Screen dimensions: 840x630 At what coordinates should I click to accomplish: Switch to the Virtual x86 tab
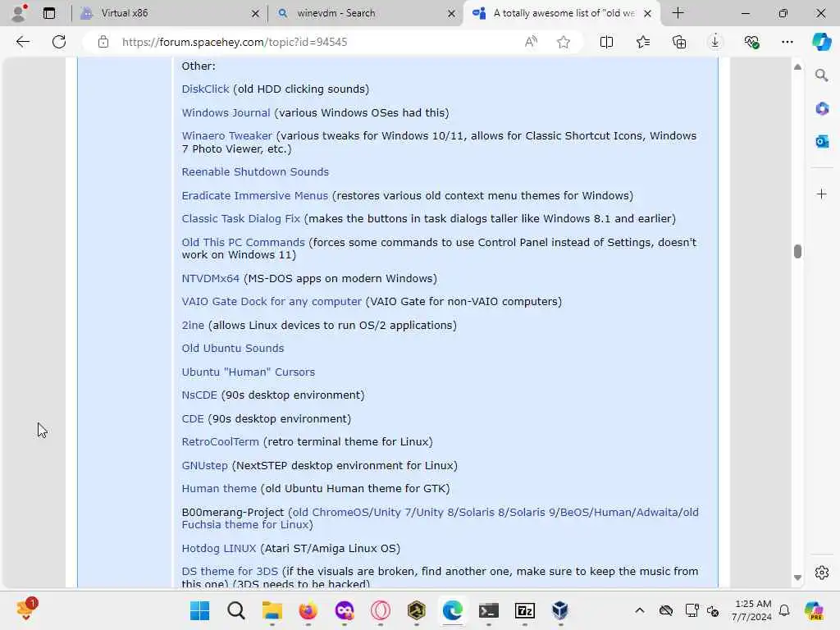(x=169, y=13)
